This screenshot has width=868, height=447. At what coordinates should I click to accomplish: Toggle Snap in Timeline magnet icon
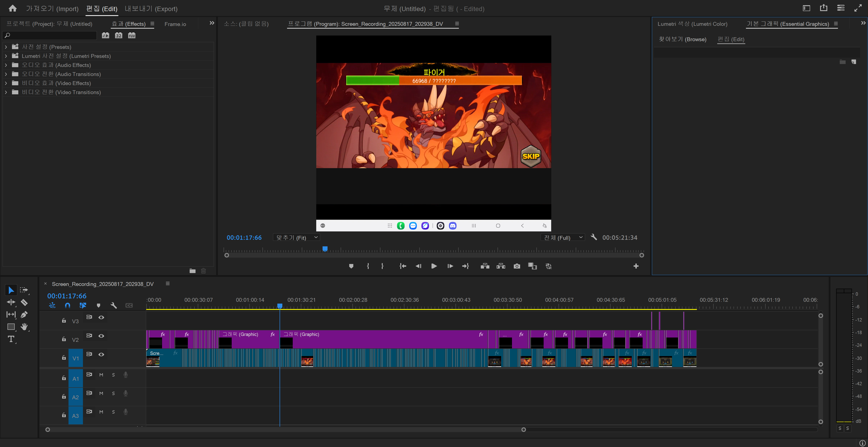coord(67,305)
